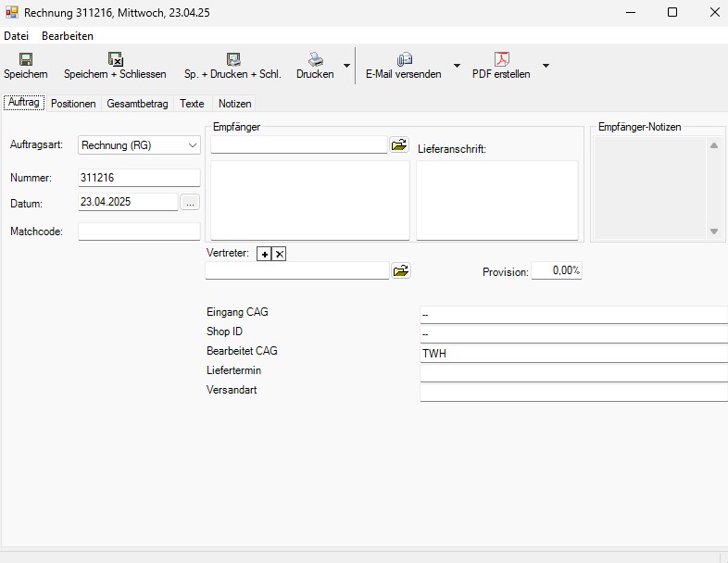728x563 pixels.
Task: Switch to the Gesamtbetrag tab
Action: point(137,104)
